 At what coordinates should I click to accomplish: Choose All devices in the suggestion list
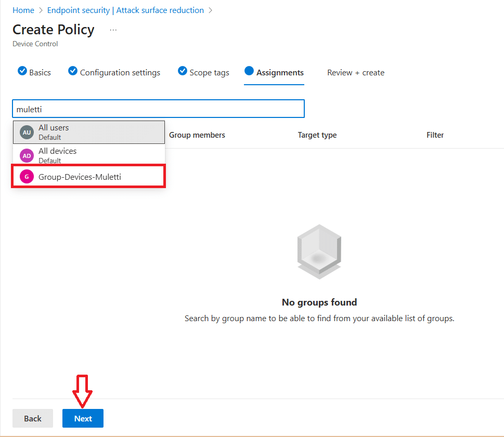pos(57,151)
